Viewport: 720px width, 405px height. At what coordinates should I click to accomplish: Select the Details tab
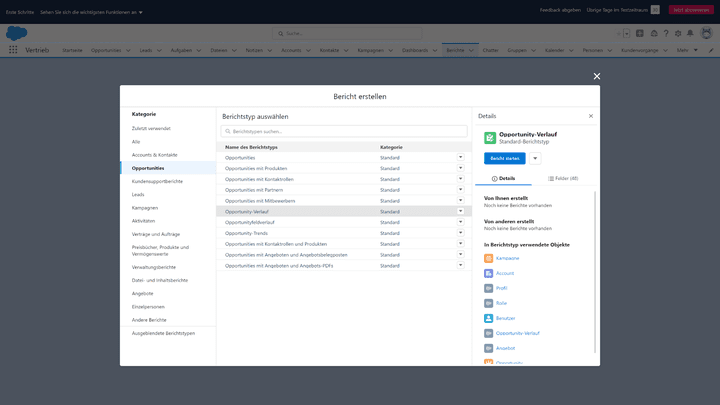click(506, 178)
